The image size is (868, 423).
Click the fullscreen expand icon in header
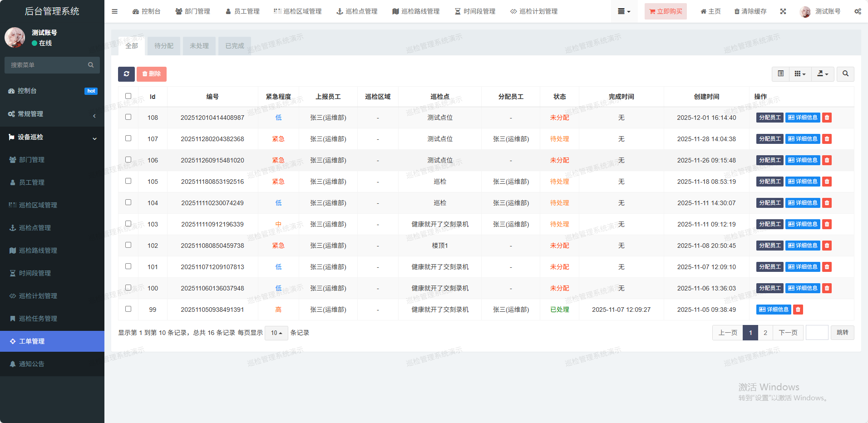[x=783, y=11]
